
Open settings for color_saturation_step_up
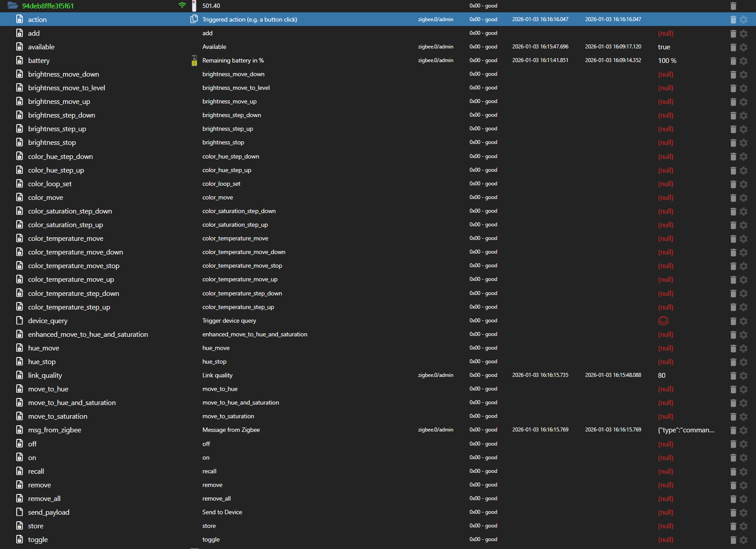(x=744, y=225)
